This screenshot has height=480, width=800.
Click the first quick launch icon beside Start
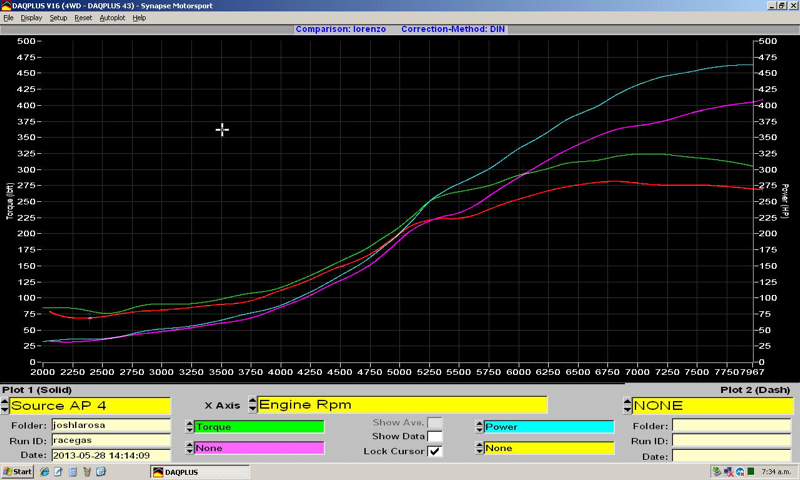click(x=43, y=471)
